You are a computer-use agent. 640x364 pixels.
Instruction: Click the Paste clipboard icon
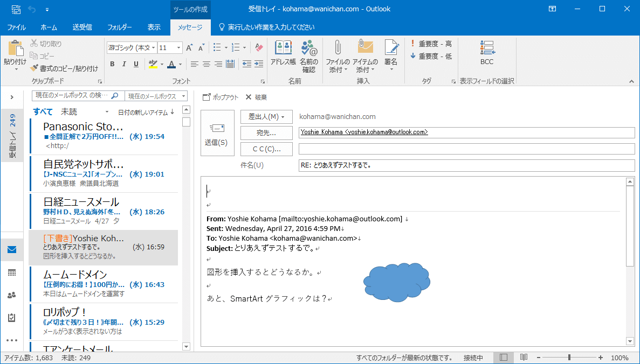pyautogui.click(x=16, y=48)
